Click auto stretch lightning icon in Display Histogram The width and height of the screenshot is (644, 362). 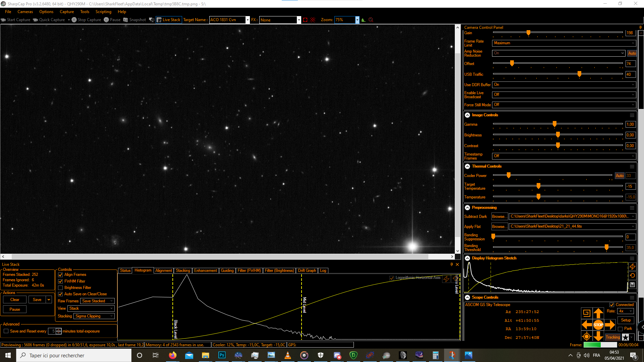pos(632,266)
